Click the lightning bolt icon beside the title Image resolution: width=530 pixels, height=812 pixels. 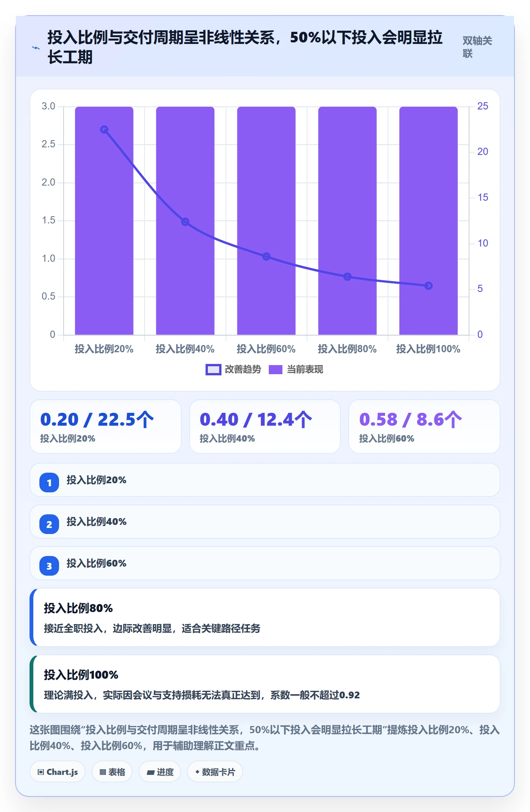[36, 48]
